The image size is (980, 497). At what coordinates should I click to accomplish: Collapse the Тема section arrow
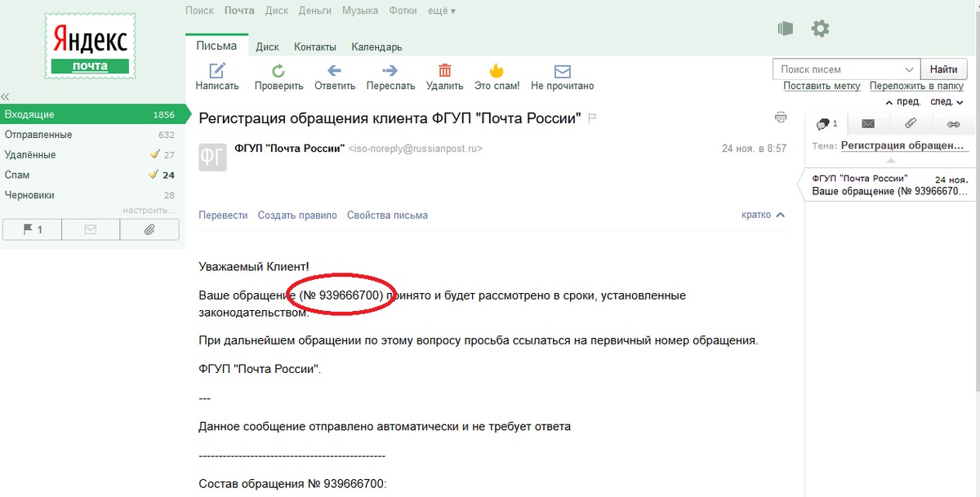(890, 161)
